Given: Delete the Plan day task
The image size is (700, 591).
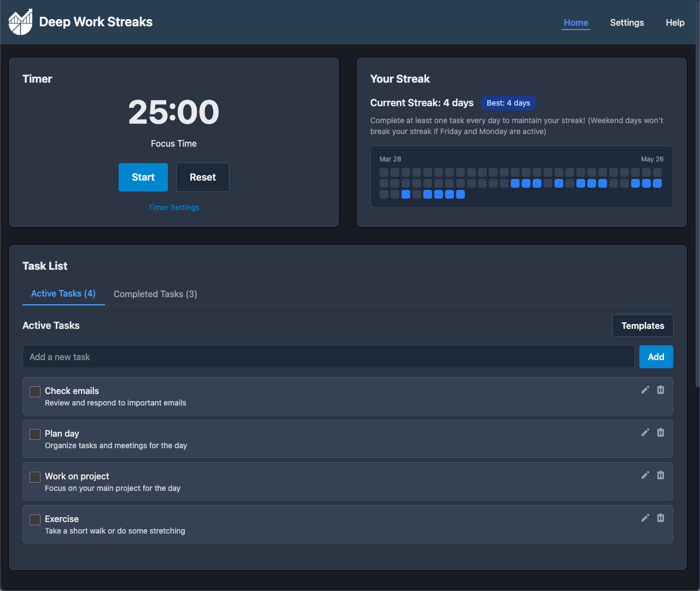Looking at the screenshot, I should coord(661,432).
